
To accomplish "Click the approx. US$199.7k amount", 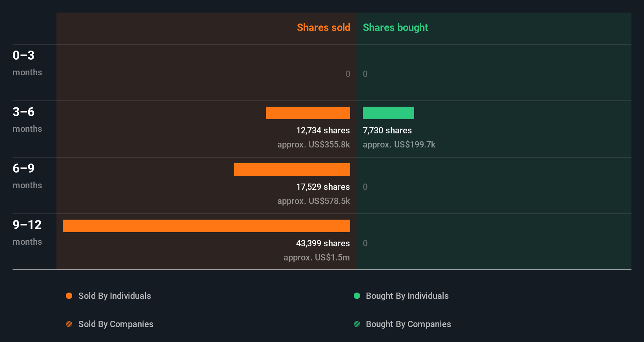I will click(x=399, y=145).
